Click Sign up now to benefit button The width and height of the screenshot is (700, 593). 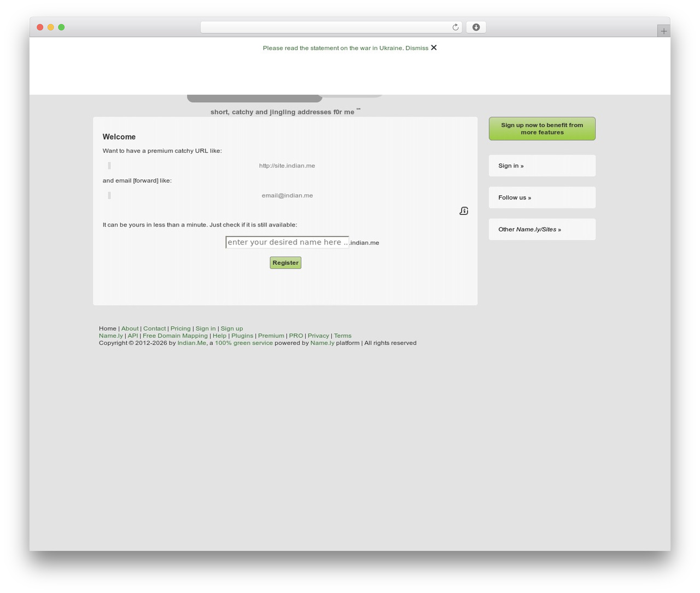pyautogui.click(x=542, y=129)
